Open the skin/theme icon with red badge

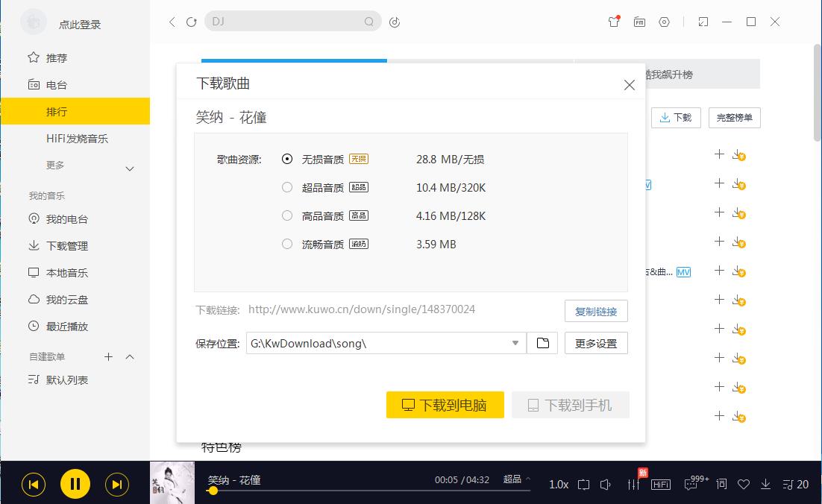click(x=612, y=22)
